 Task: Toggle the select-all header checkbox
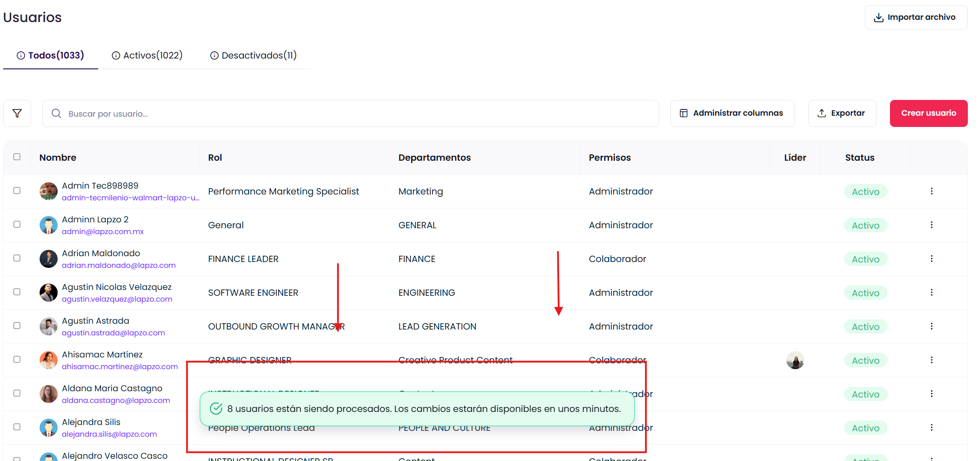coord(17,157)
